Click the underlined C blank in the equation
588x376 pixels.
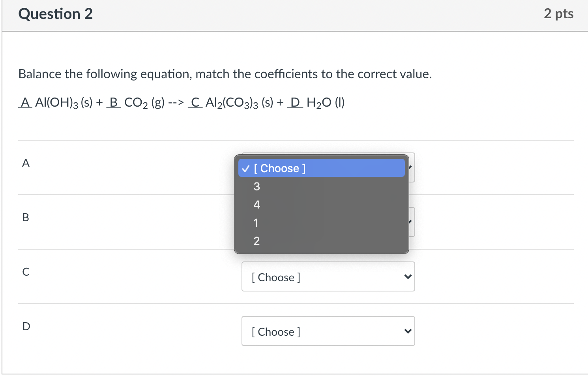coord(195,103)
